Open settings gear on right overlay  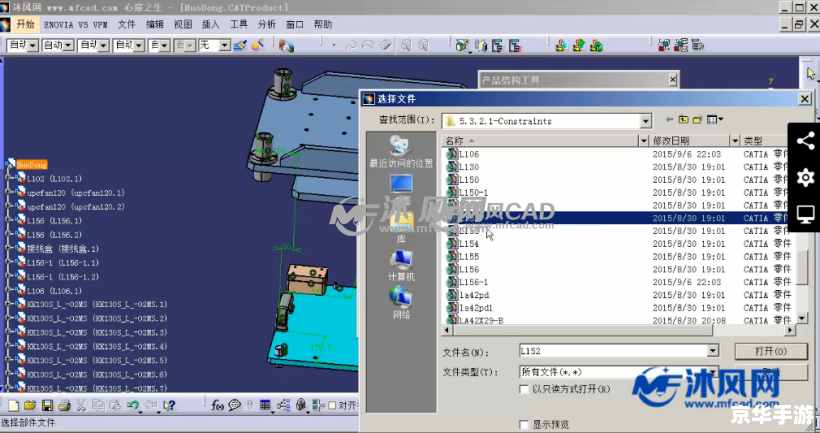pyautogui.click(x=805, y=178)
